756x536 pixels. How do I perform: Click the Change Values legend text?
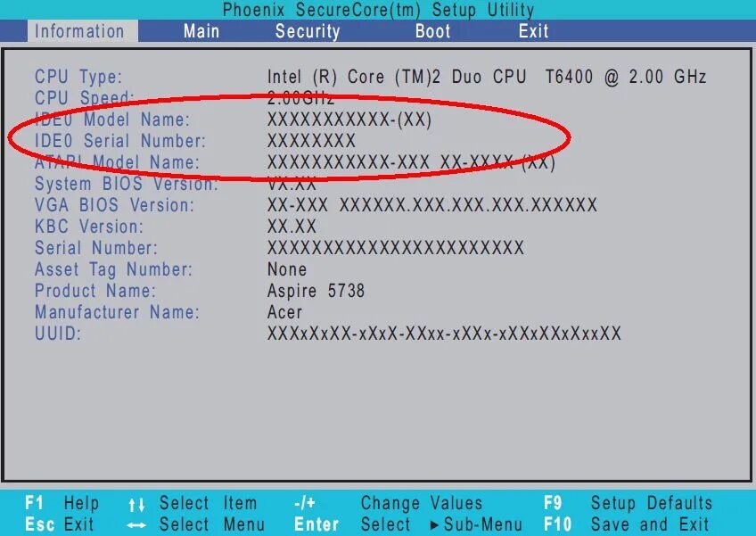click(x=422, y=503)
